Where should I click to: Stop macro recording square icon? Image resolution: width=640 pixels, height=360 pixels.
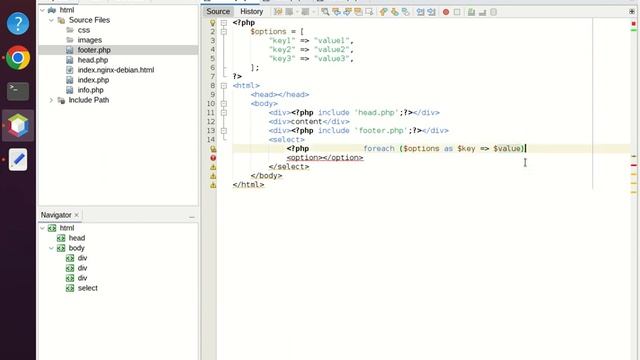point(457,12)
